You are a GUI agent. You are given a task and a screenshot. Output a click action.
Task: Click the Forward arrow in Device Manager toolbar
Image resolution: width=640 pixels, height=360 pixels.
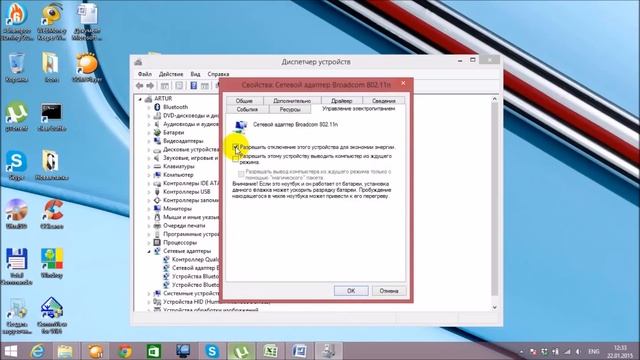tap(150, 86)
